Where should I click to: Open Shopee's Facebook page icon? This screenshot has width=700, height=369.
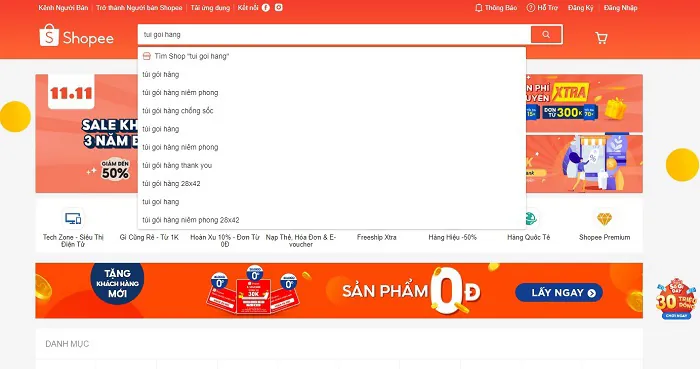(x=266, y=8)
